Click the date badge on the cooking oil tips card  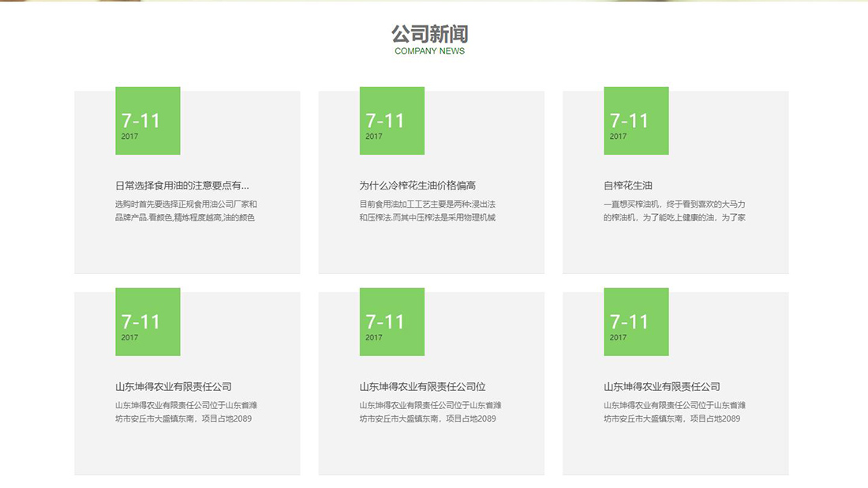(x=148, y=121)
